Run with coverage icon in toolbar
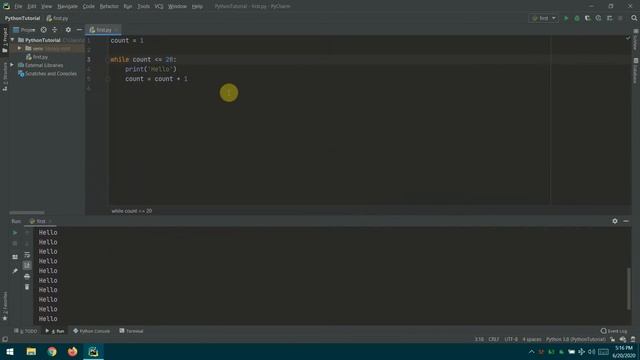This screenshot has height=360, width=640. pyautogui.click(x=588, y=18)
